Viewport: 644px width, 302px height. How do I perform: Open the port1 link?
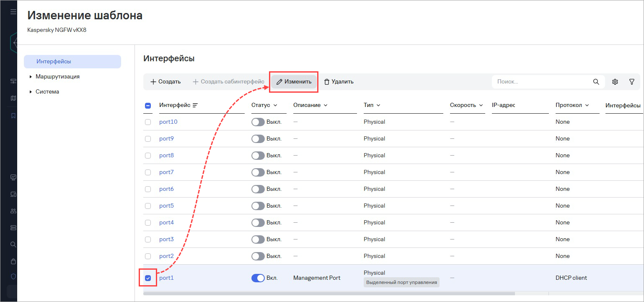point(166,278)
